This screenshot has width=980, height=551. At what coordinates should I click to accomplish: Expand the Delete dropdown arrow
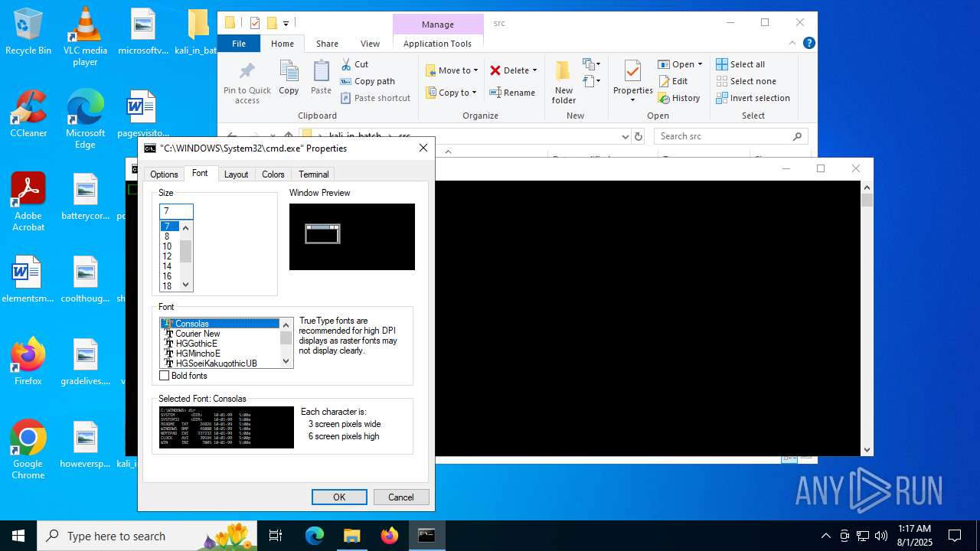tap(534, 70)
